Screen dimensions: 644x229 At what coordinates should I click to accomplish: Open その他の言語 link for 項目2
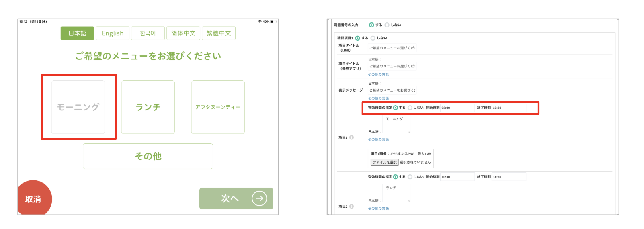pos(378,209)
